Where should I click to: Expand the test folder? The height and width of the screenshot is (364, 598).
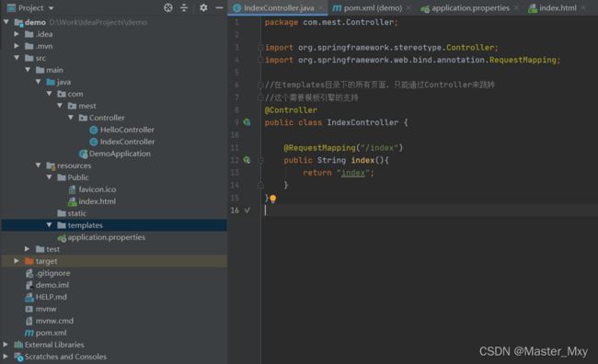pyautogui.click(x=28, y=249)
